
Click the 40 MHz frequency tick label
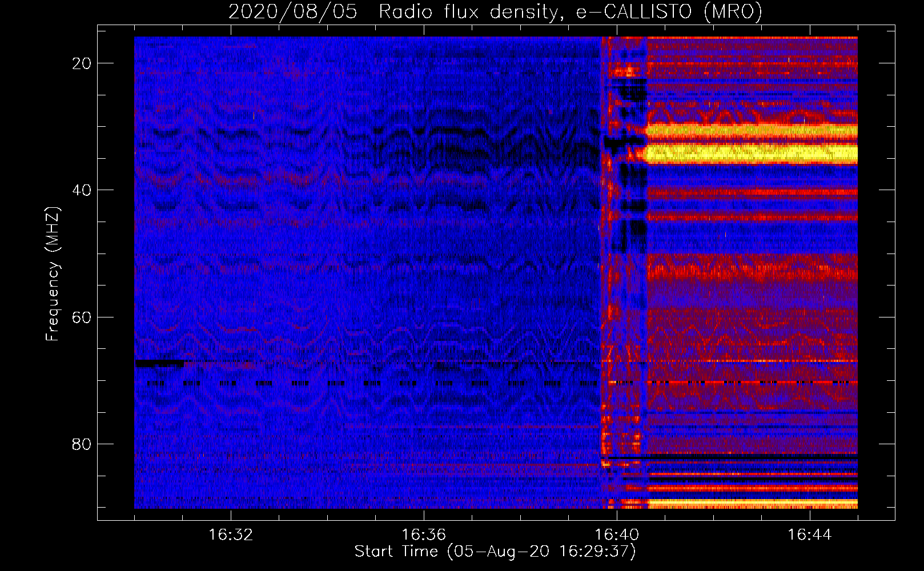coord(82,190)
